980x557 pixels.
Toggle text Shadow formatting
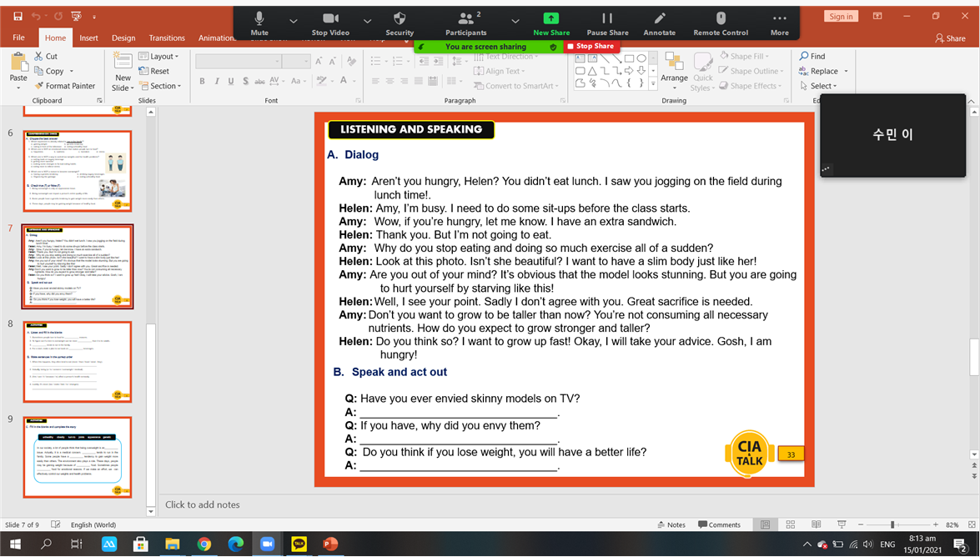click(x=245, y=81)
